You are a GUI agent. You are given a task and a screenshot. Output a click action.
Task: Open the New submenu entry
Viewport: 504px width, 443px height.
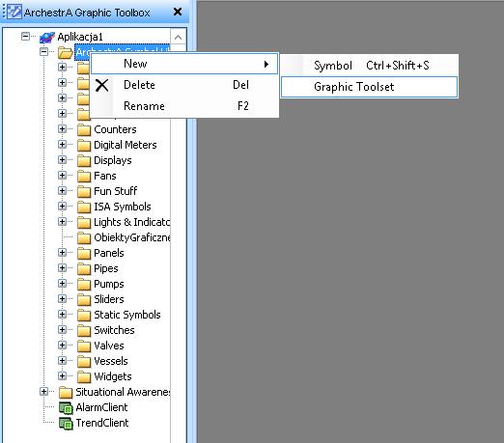pos(184,64)
